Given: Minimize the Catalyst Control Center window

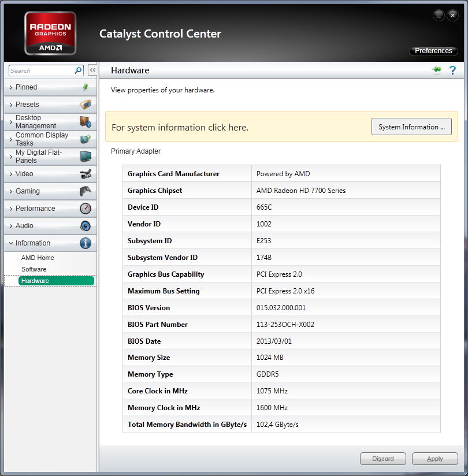Looking at the screenshot, I should pos(439,15).
